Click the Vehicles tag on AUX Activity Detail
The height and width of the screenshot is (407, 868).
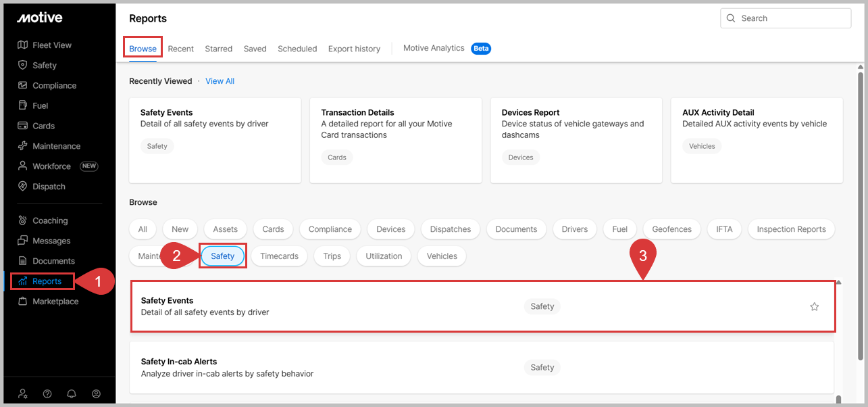click(x=702, y=146)
